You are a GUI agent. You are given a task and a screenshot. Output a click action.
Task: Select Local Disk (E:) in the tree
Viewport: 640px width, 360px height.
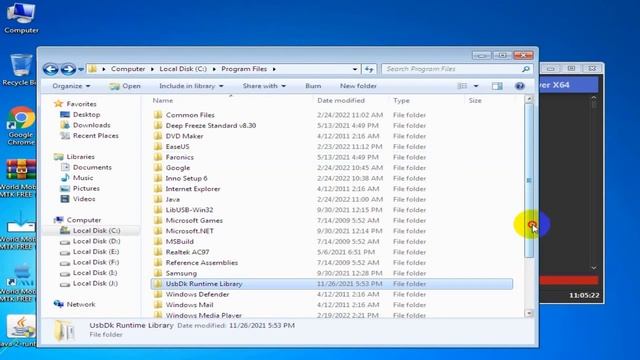tap(96, 251)
